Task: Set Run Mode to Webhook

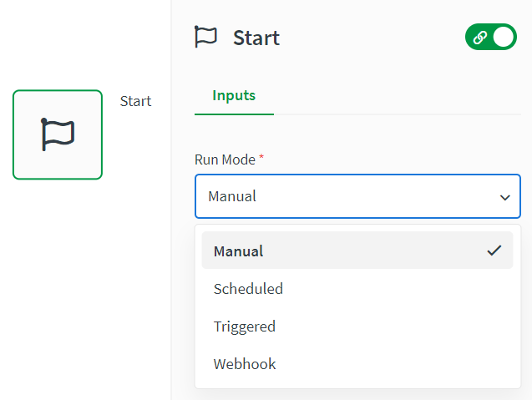Action: pos(244,364)
